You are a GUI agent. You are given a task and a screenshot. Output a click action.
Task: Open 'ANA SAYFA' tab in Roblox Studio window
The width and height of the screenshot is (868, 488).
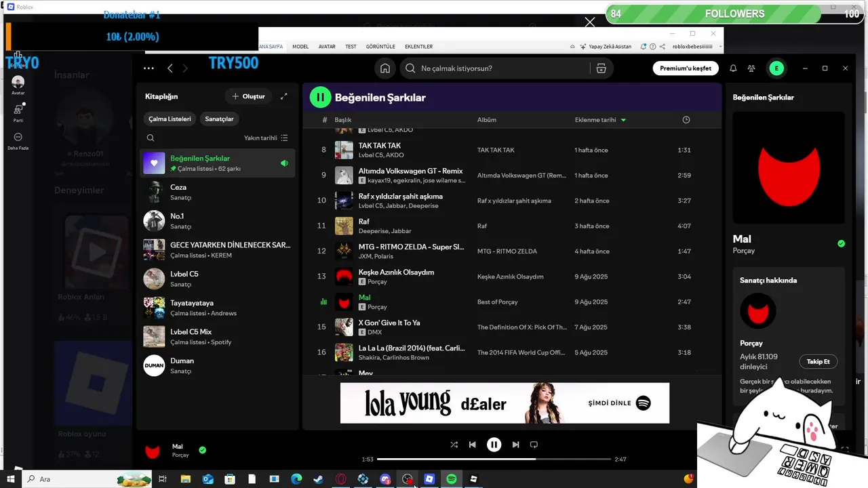271,47
